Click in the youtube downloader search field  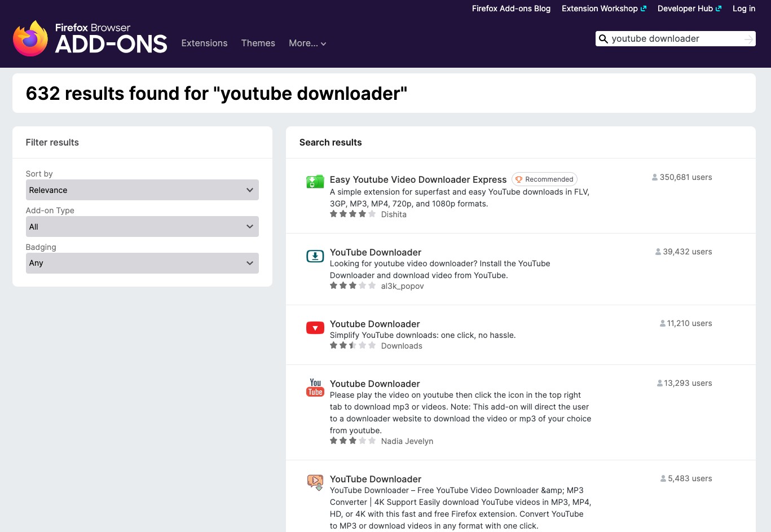675,39
